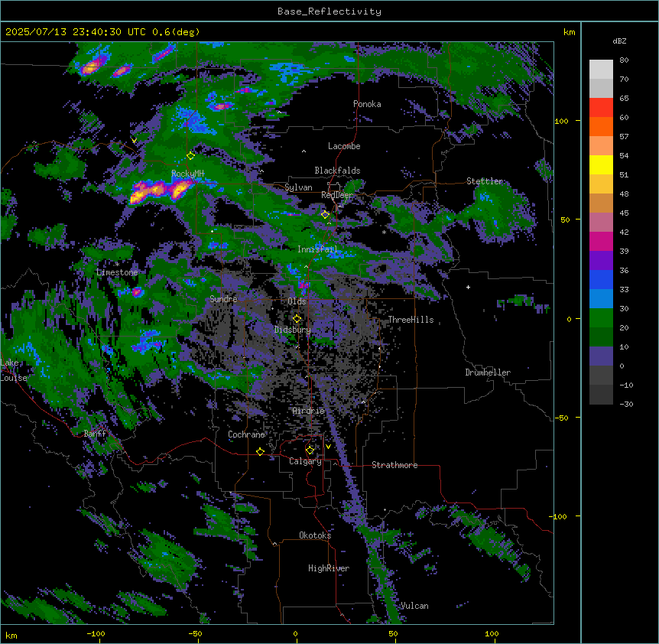Pick the bright green 20-30 dBZ legend swatch
This screenshot has width=659, height=644.
point(601,318)
